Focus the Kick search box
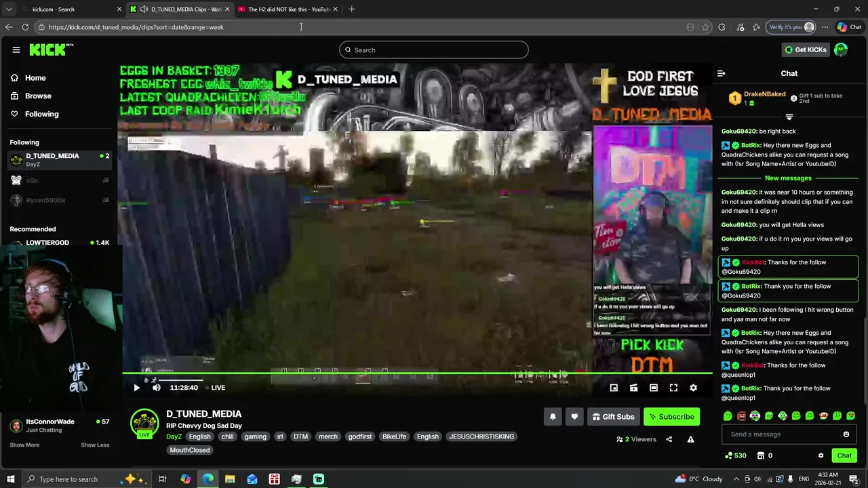 tap(434, 49)
